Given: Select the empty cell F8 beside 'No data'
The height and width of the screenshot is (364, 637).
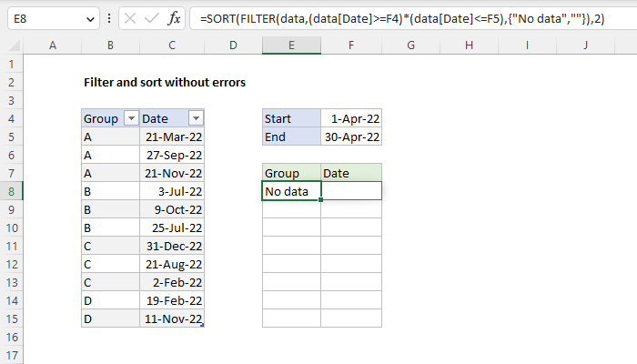Looking at the screenshot, I should (351, 191).
